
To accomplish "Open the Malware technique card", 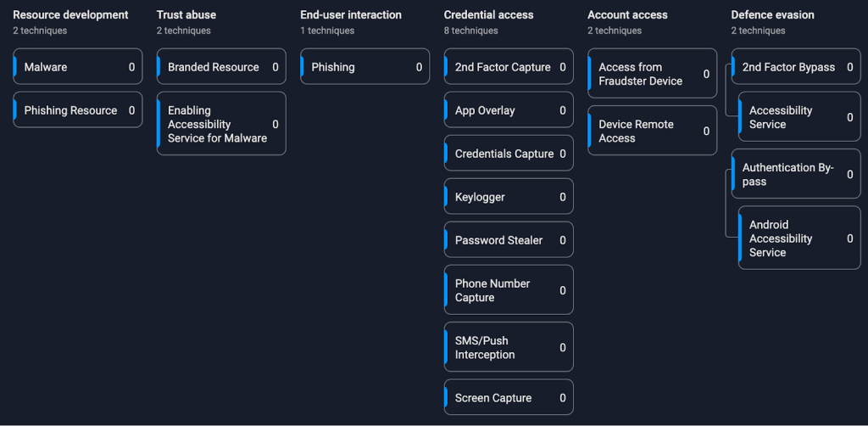I will point(77,67).
